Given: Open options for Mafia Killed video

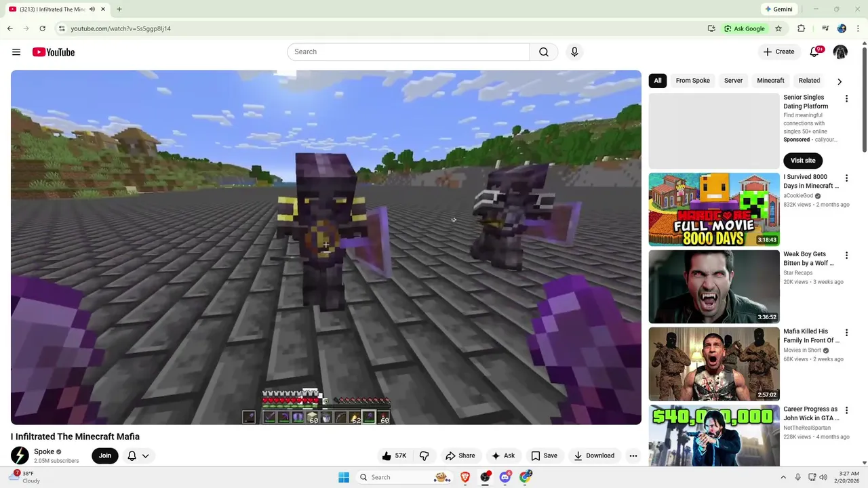Looking at the screenshot, I should click(846, 333).
